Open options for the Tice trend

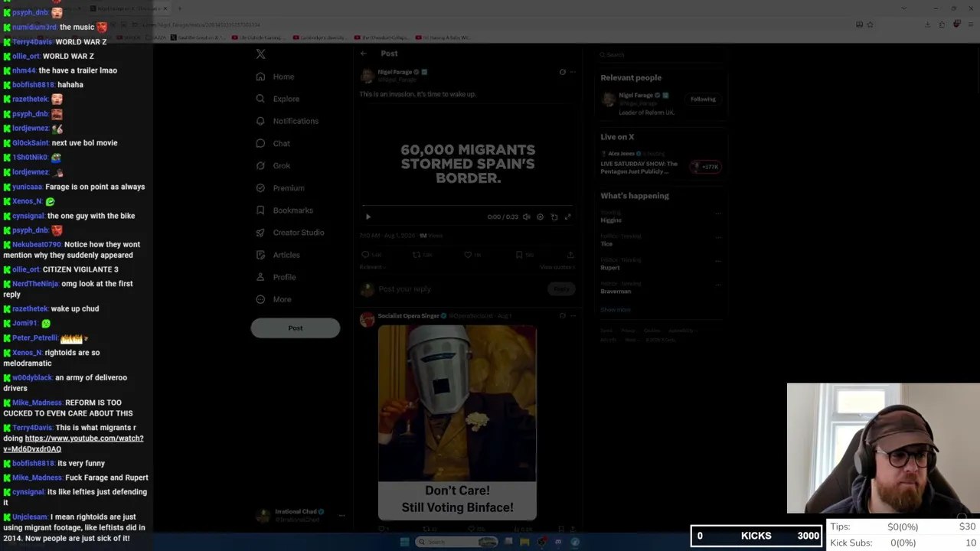[718, 237]
